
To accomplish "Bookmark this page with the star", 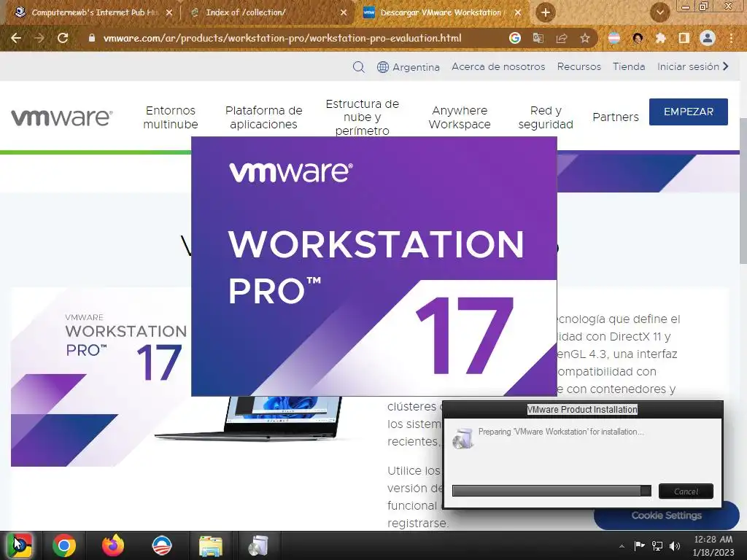I will pos(585,38).
